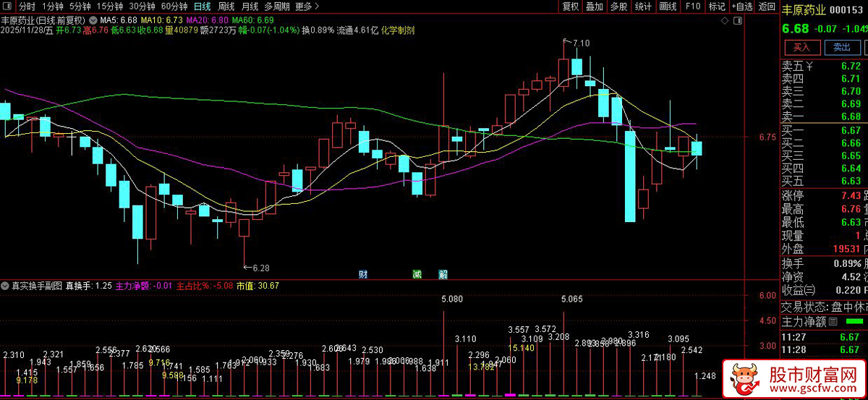The image size is (868, 400).
Task: Add stock via +自选 button
Action: [x=743, y=7]
